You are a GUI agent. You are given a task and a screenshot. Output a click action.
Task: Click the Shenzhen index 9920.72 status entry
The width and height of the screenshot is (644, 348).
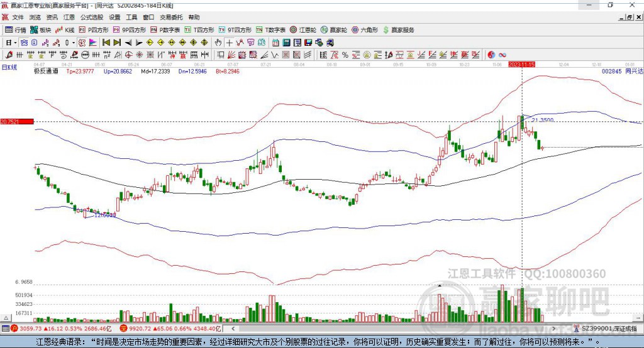(170, 329)
